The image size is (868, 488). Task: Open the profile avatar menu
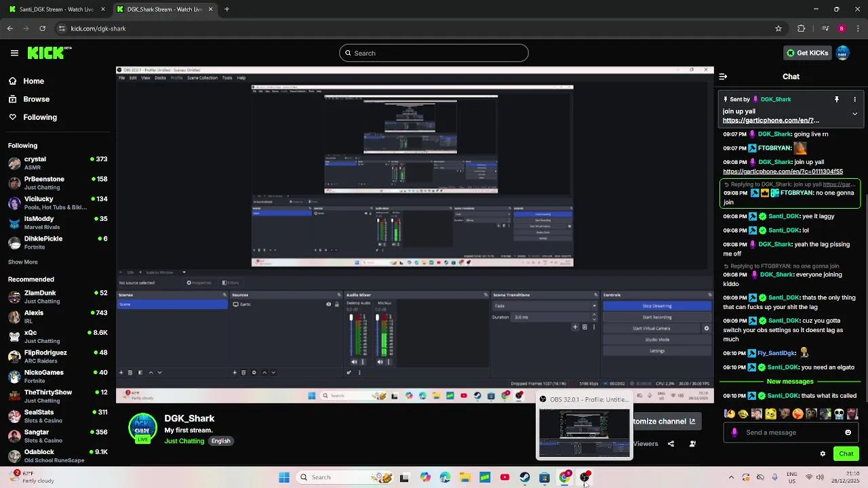843,53
